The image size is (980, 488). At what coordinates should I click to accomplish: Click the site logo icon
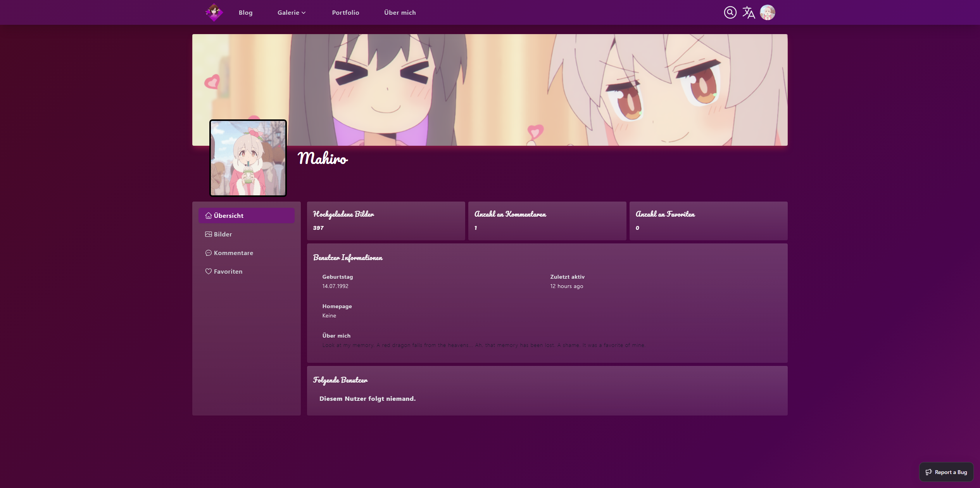tap(214, 12)
